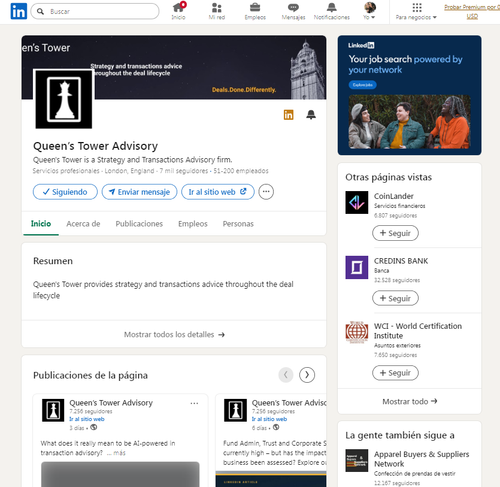Click the Explore jobs ad button
This screenshot has width=500, height=487.
tap(363, 85)
